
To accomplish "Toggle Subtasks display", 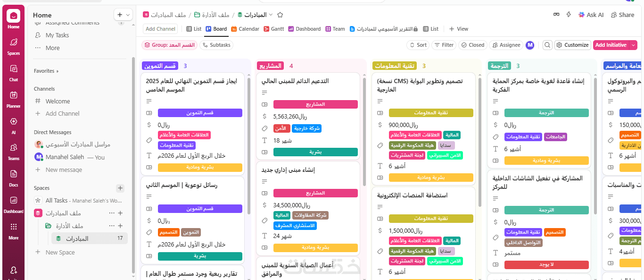I will click(x=216, y=45).
